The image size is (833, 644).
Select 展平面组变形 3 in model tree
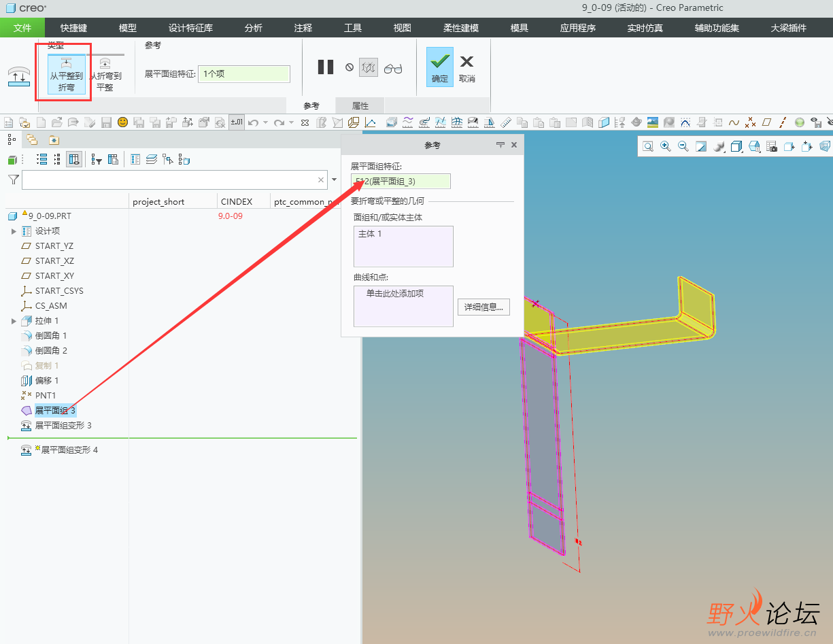63,426
